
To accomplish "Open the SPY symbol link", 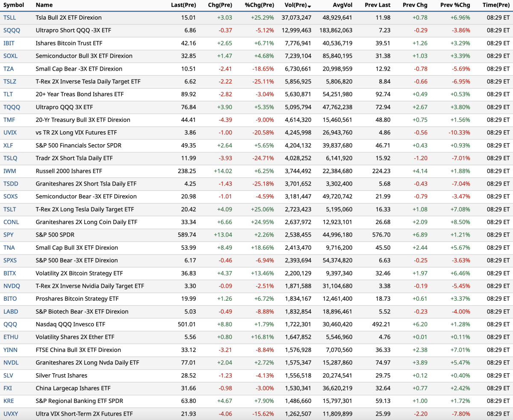I will [8, 235].
